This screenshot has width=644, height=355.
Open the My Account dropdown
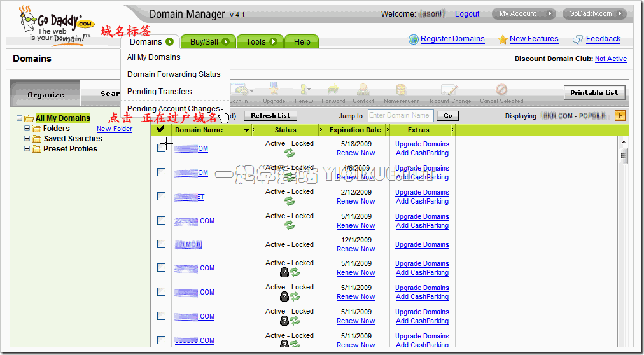point(524,13)
